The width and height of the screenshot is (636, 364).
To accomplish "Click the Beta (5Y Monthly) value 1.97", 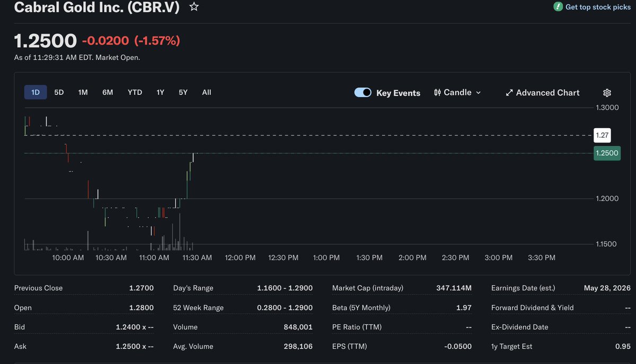I will [x=464, y=308].
